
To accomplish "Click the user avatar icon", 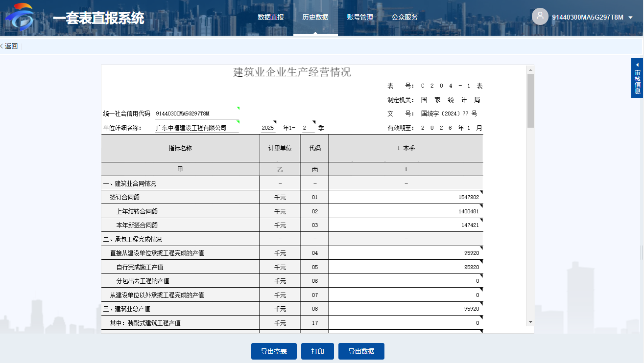I will pos(540,16).
